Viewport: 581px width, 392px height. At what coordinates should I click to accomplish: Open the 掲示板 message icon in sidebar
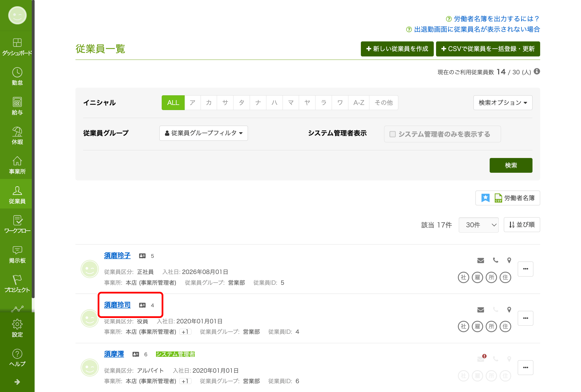pos(17,250)
